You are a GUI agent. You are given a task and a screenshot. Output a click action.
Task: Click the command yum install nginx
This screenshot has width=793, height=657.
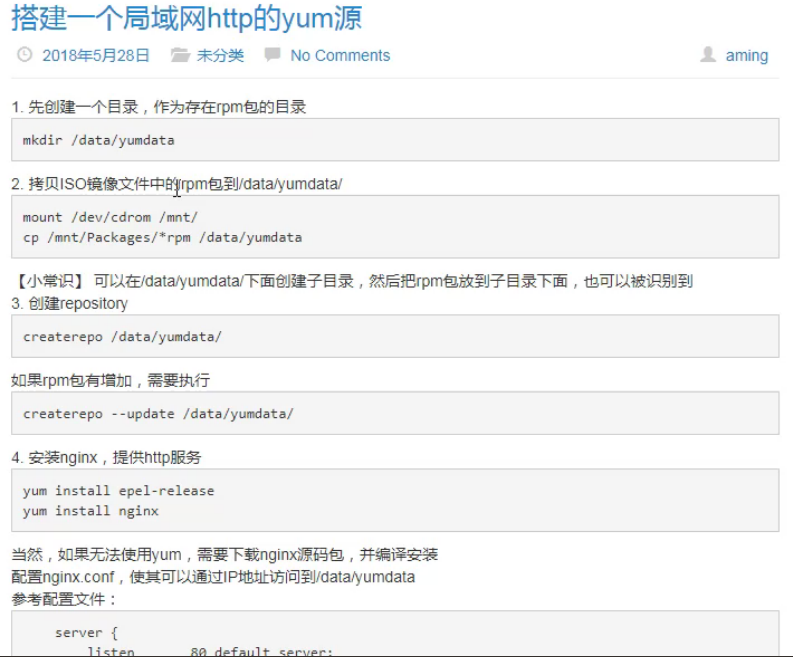[x=91, y=511]
